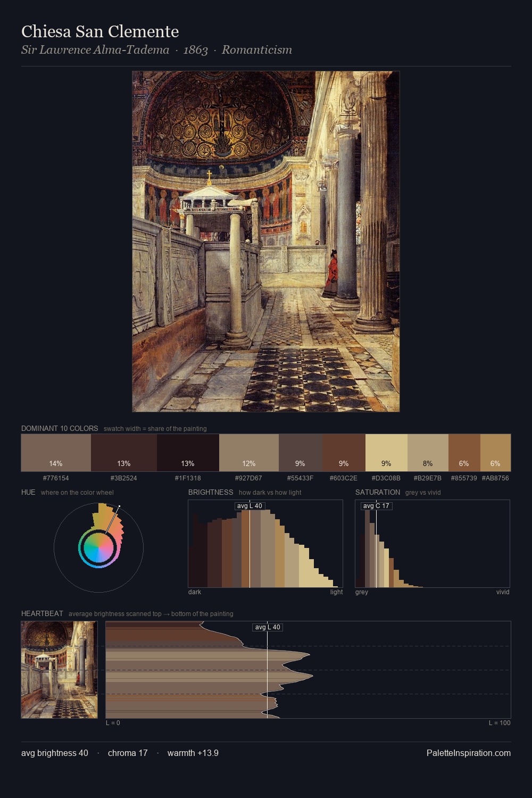The height and width of the screenshot is (798, 532).
Task: Click the hex label #B29E7B
Action: (428, 478)
